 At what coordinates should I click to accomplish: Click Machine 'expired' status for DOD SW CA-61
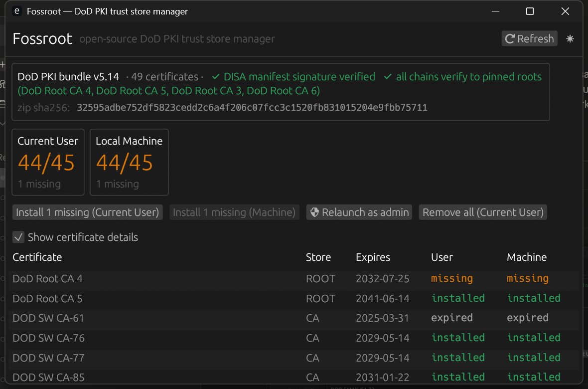pyautogui.click(x=528, y=318)
